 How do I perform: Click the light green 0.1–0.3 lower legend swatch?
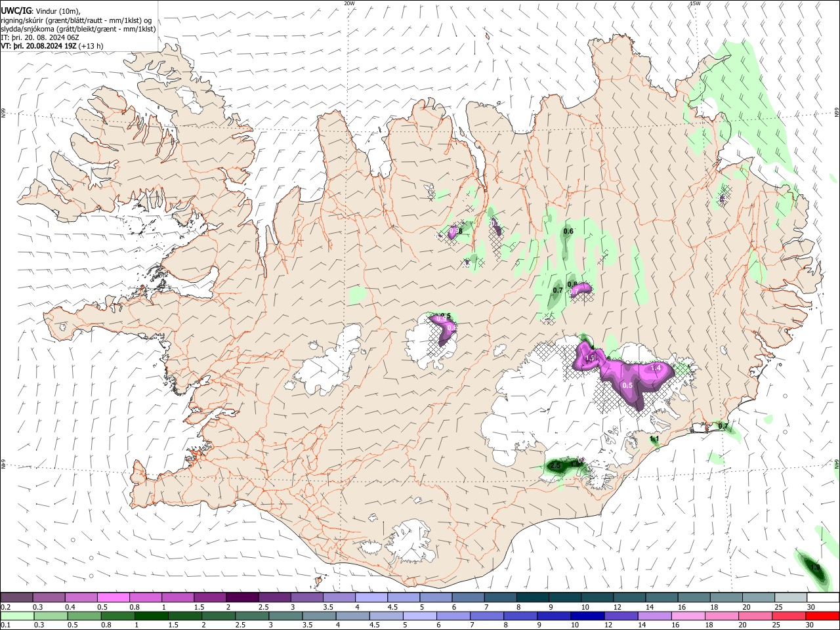[17, 616]
